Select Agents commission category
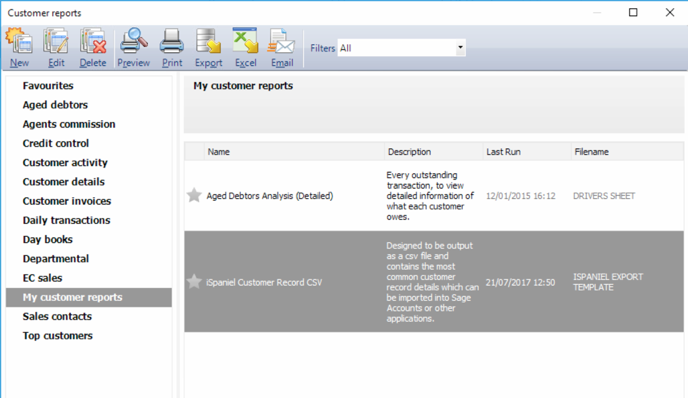Screen dimensions: 688x398 tap(69, 124)
